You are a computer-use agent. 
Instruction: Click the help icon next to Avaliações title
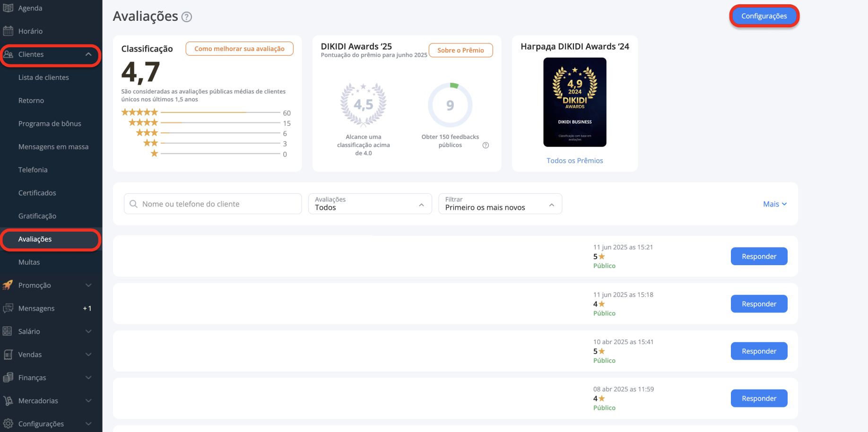coord(187,17)
